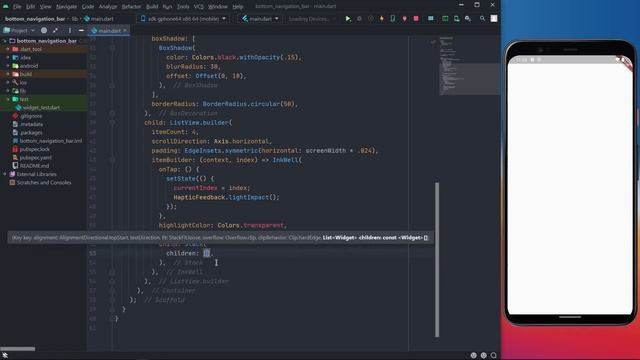Select README.md in the project tree
Image resolution: width=640 pixels, height=360 pixels.
[x=34, y=166]
